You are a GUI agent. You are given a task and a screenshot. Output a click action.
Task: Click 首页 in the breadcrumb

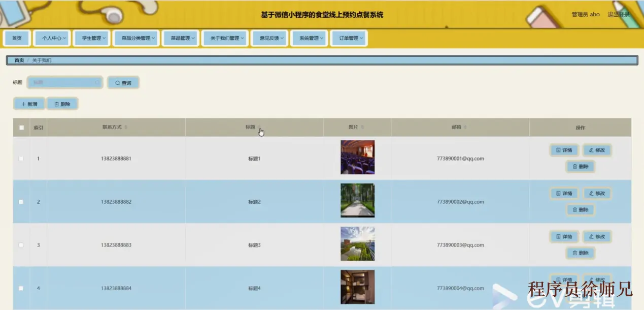(x=19, y=60)
